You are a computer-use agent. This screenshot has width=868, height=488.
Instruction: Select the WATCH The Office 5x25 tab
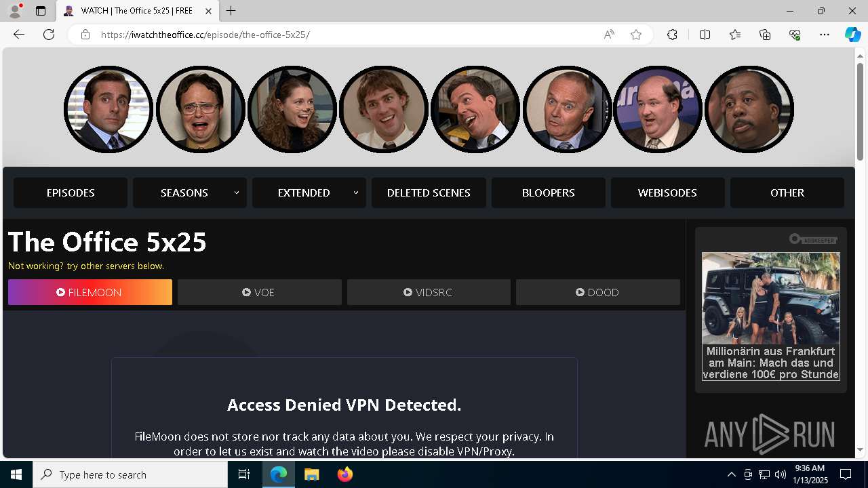coord(137,11)
